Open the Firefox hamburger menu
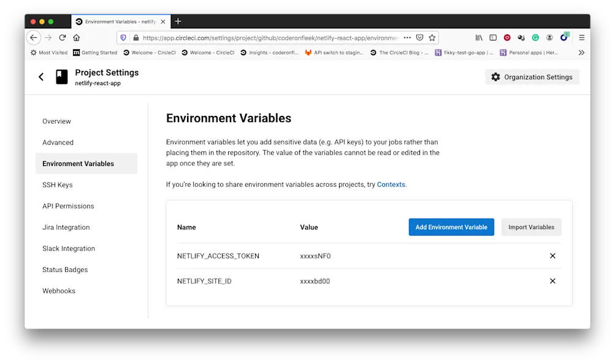This screenshot has width=615, height=364. (x=582, y=37)
